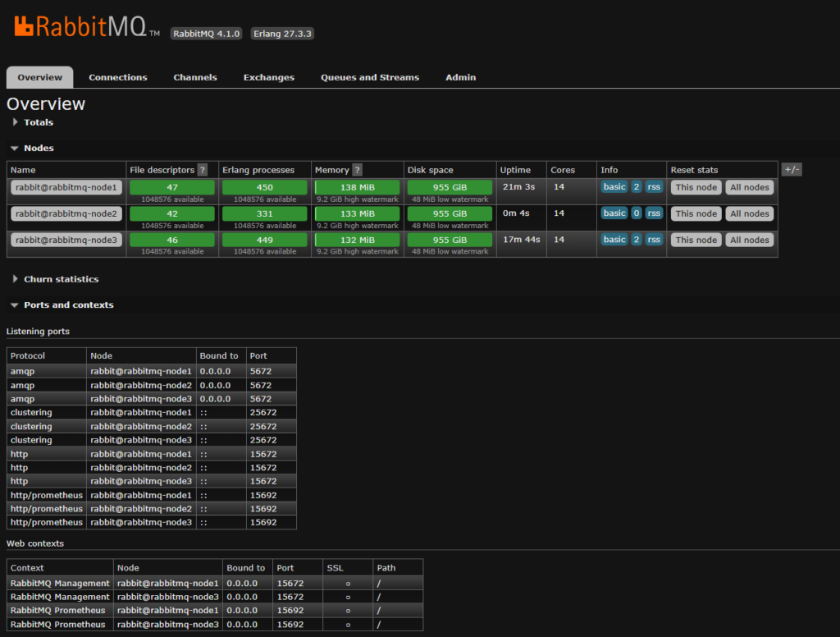The height and width of the screenshot is (637, 840).
Task: Click port 15672 in node1 http row
Action: click(x=263, y=454)
